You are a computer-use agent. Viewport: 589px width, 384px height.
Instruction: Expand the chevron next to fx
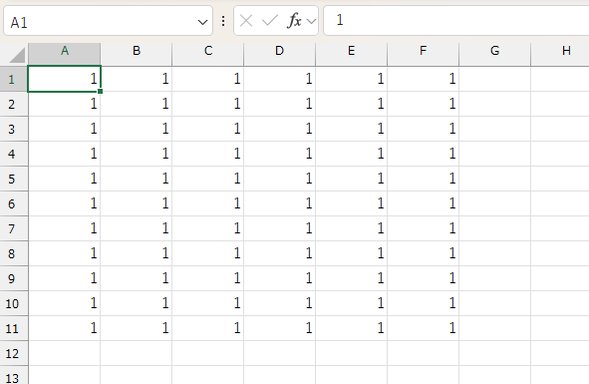pos(311,21)
